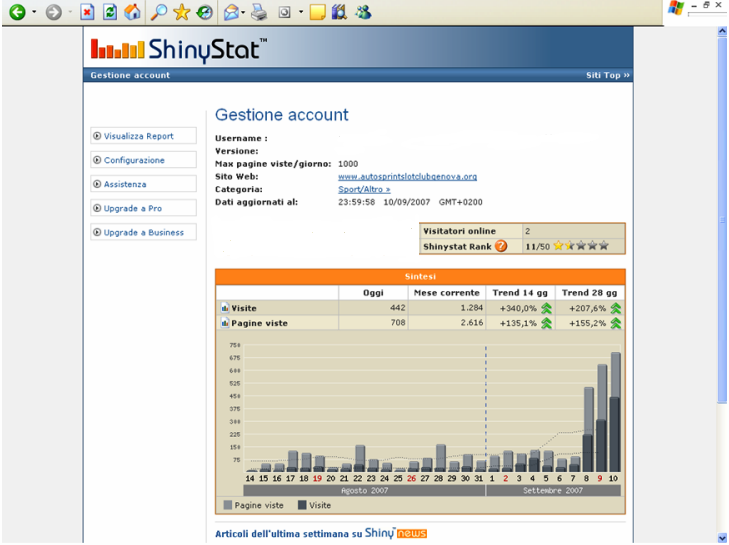Image resolution: width=729 pixels, height=545 pixels.
Task: Open the Pagine viste row chart icon
Action: (x=225, y=323)
